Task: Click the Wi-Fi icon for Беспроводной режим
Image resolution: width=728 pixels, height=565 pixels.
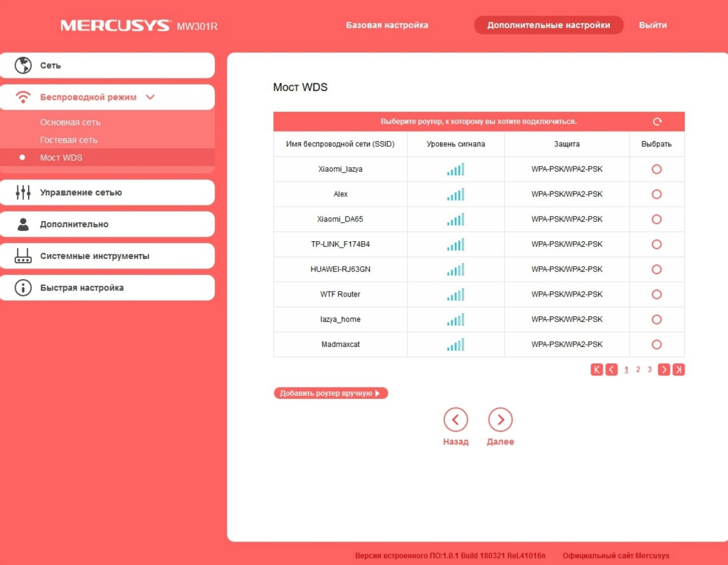Action: coord(23,97)
